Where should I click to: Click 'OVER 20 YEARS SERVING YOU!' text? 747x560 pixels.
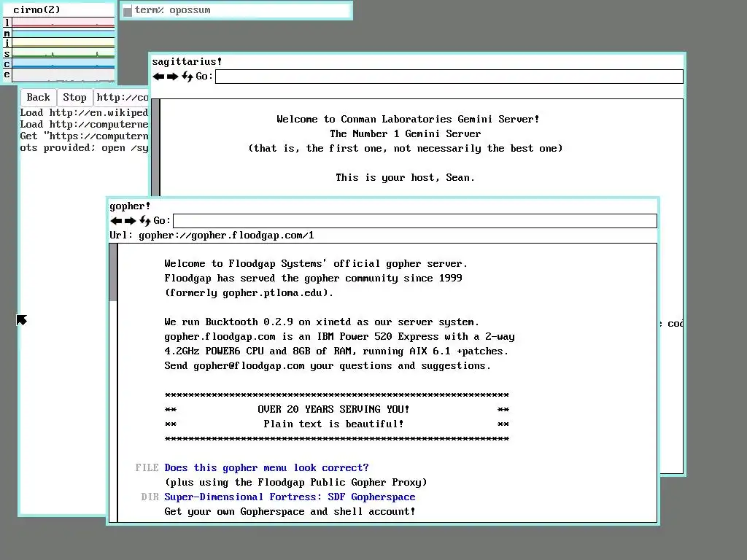[x=333, y=409]
